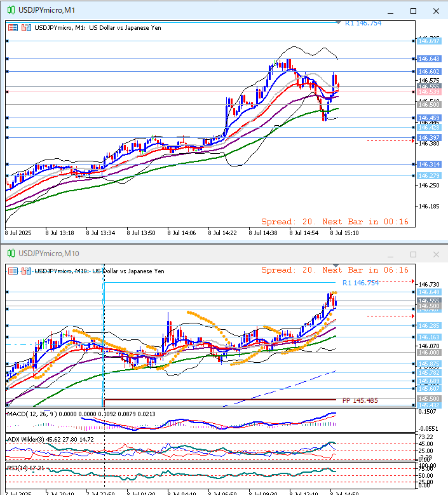Viewport: 448px width, 495px height.
Task: Select the PP 145.485 pivot label
Action: point(360,400)
